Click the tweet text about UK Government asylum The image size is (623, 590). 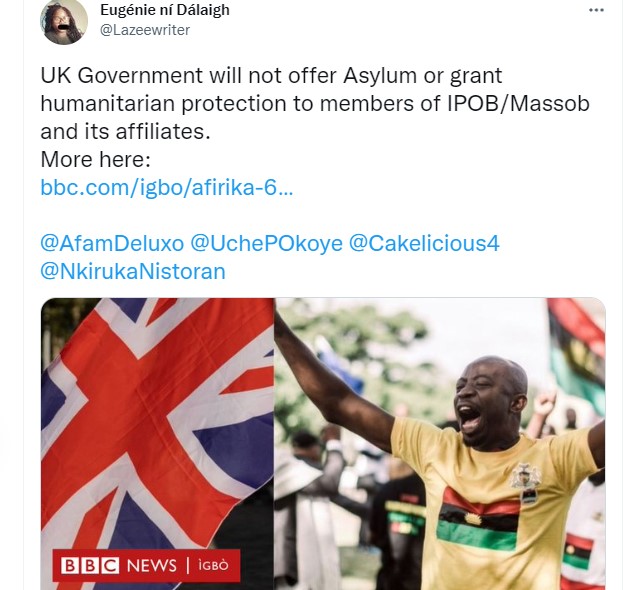(x=315, y=103)
